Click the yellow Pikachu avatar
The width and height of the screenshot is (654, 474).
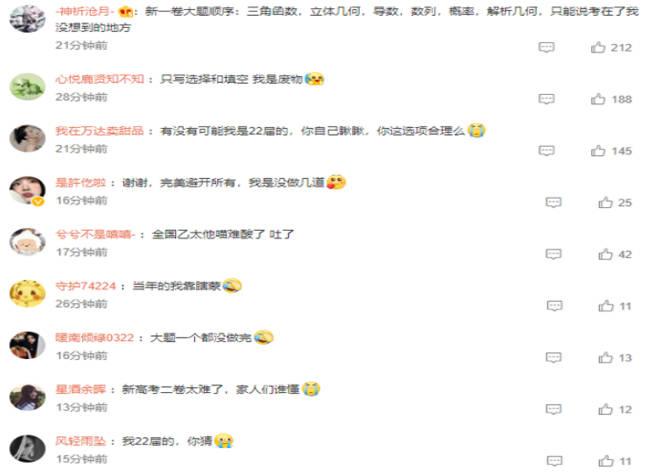[x=28, y=294]
